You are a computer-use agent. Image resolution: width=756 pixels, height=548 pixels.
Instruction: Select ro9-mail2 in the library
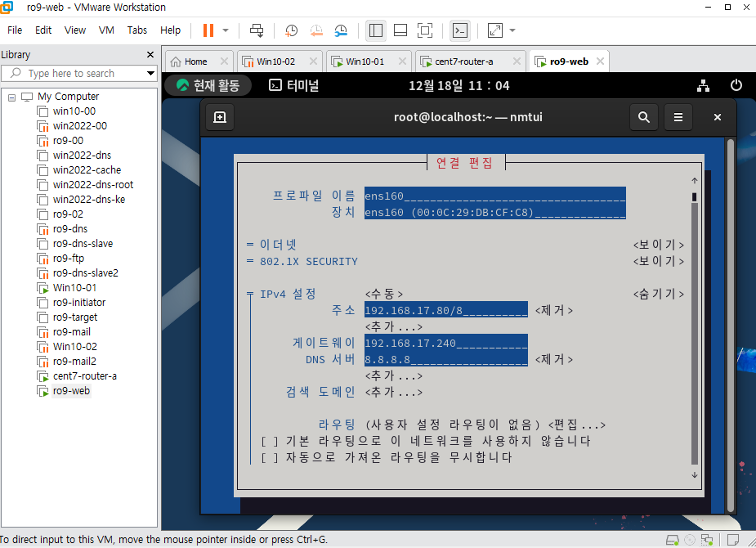(x=74, y=361)
